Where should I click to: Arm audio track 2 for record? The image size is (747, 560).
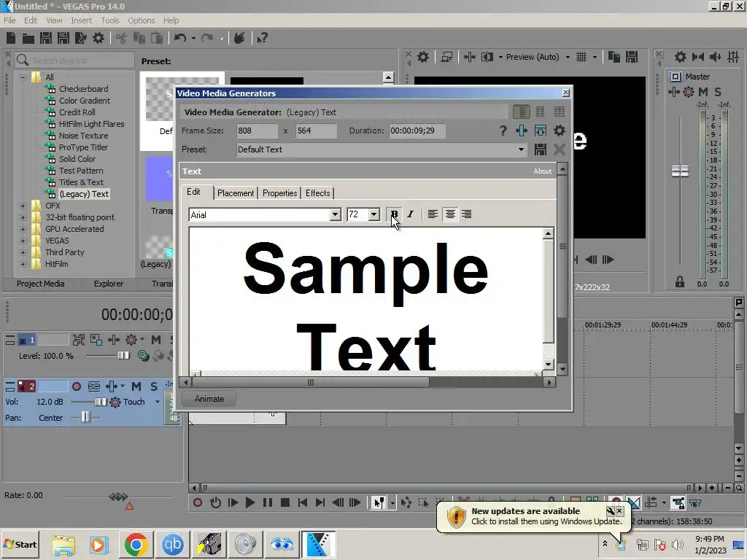tap(76, 386)
